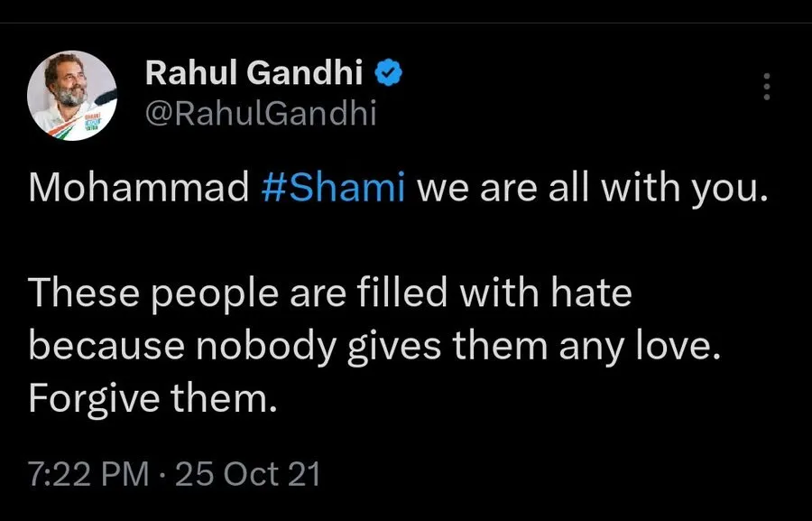Click the words "gives them any"

coord(483,346)
